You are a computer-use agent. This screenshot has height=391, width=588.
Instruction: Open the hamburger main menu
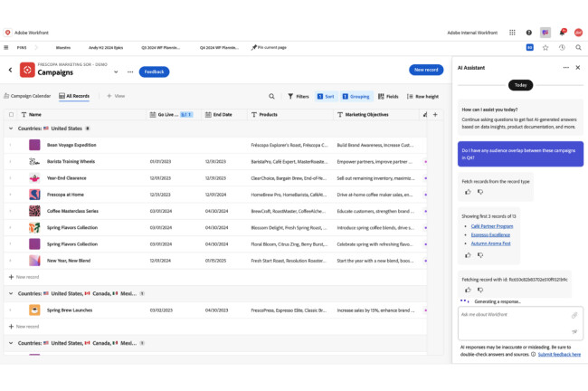pyautogui.click(x=6, y=48)
